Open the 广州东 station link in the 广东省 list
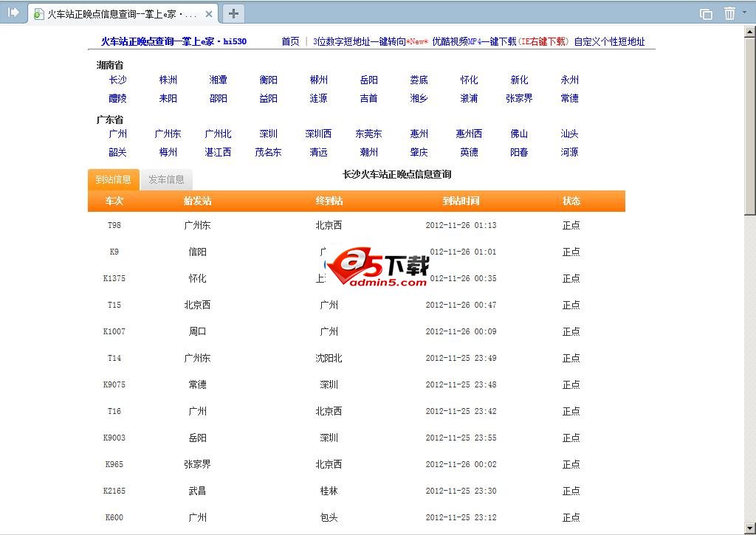 pyautogui.click(x=168, y=134)
